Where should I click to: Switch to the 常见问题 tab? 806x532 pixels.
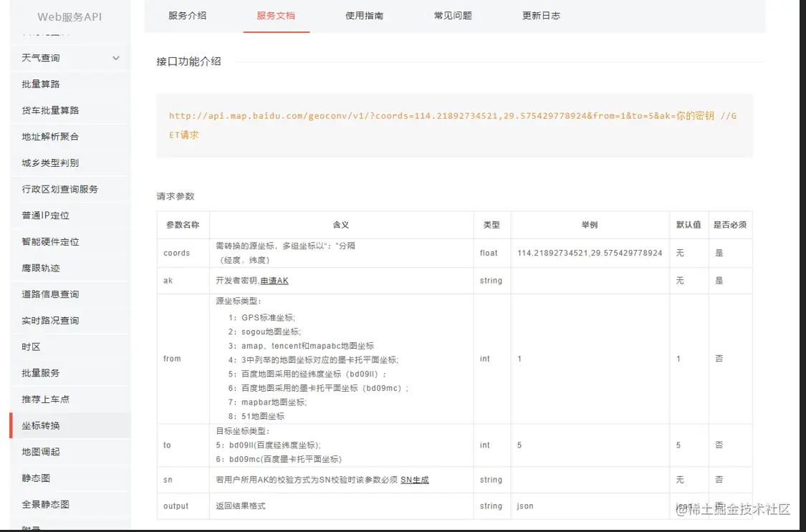(x=453, y=16)
